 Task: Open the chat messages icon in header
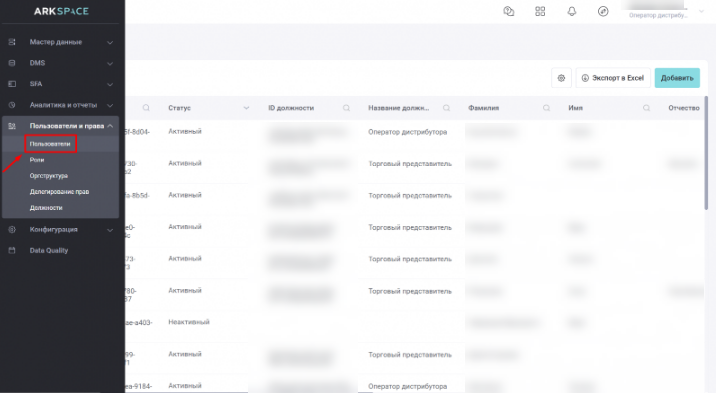click(x=508, y=11)
